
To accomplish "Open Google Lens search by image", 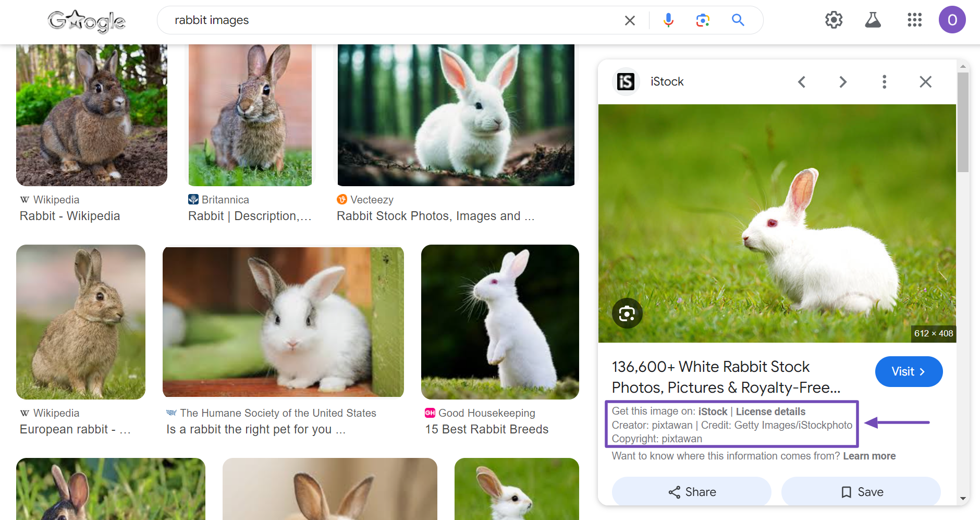I will point(703,20).
